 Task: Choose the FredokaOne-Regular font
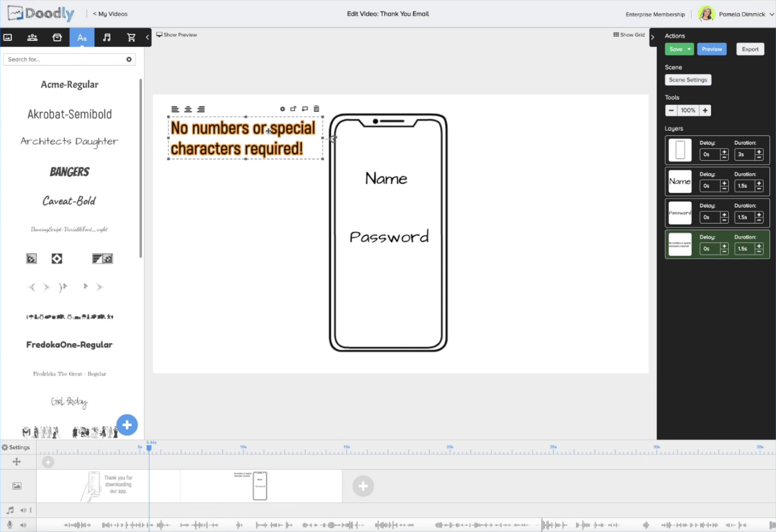(69, 345)
